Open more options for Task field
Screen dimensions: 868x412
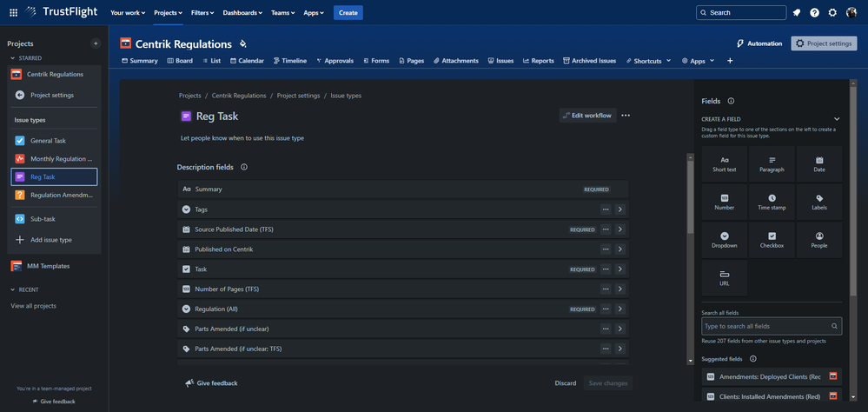[x=606, y=269]
